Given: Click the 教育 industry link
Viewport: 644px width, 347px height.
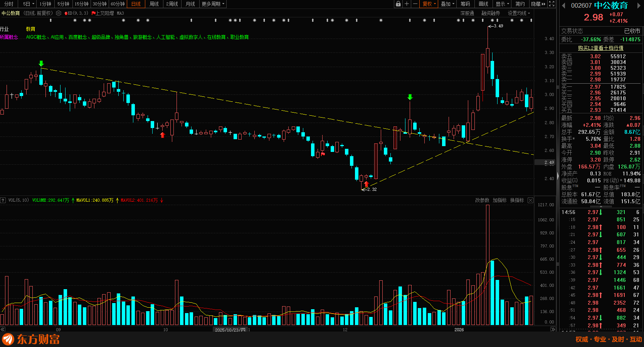Looking at the screenshot, I should click(x=30, y=29).
